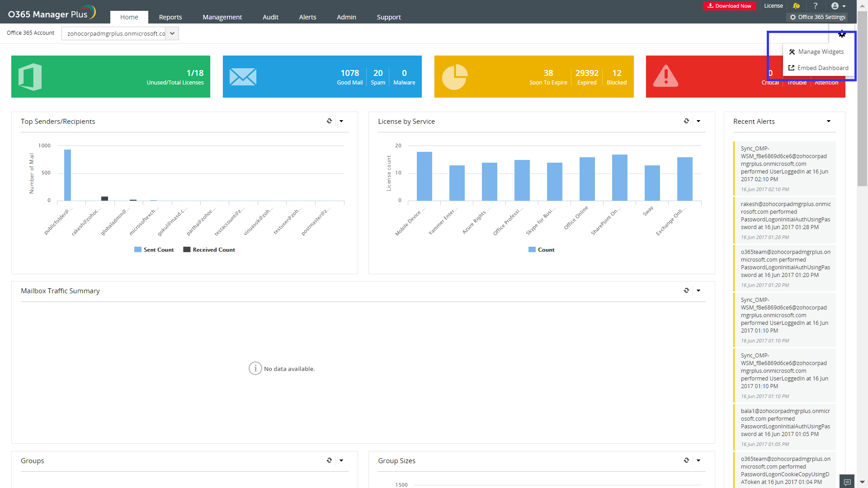The width and height of the screenshot is (868, 488).
Task: Refresh the Groups widget
Action: (329, 460)
